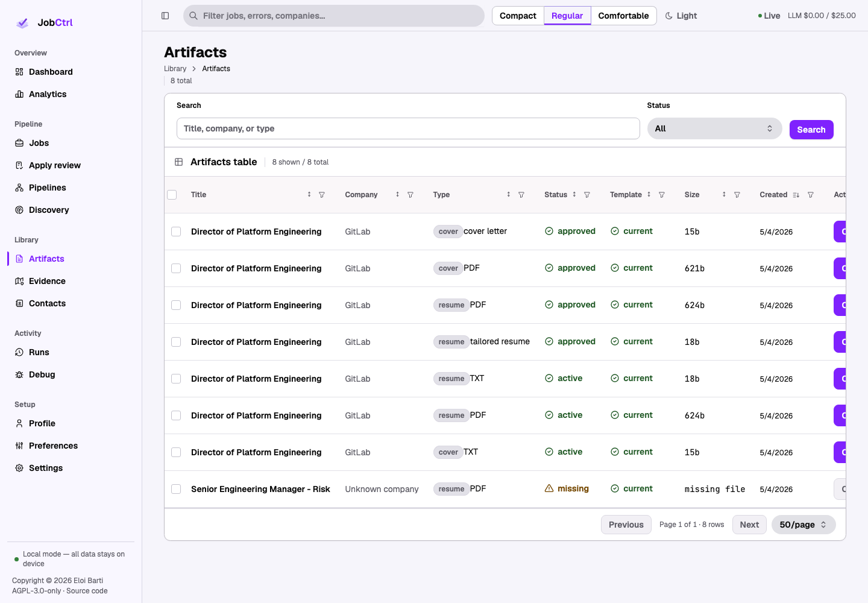Sort by Template column arrows
The width and height of the screenshot is (868, 603).
click(x=649, y=194)
